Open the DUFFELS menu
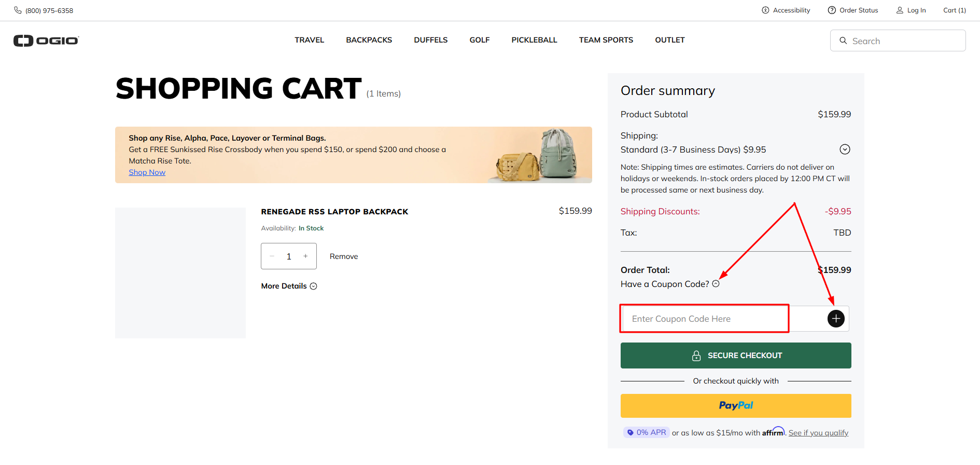 point(431,40)
